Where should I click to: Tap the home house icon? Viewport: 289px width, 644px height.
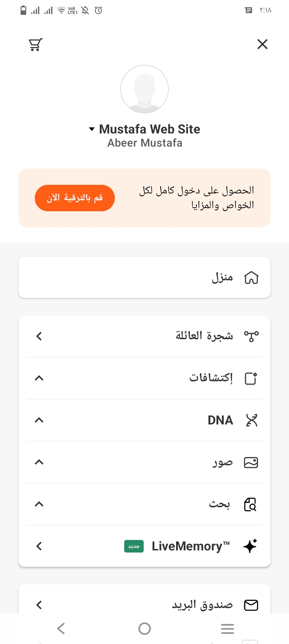(251, 277)
